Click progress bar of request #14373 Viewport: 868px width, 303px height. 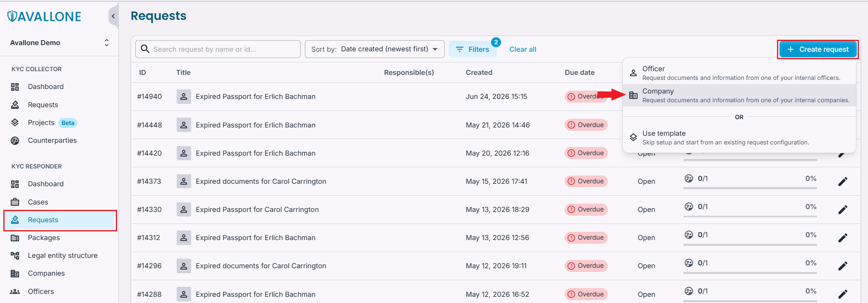[750, 188]
